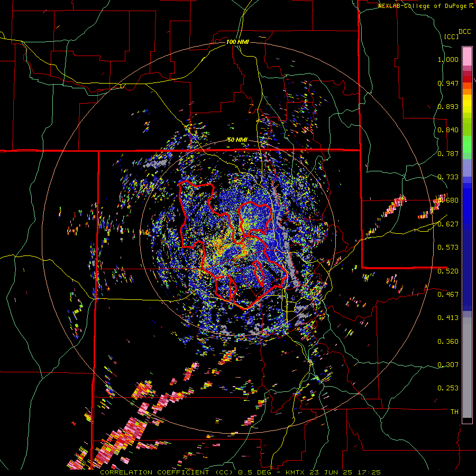Click the KMTX radar site identifier

pos(296,472)
